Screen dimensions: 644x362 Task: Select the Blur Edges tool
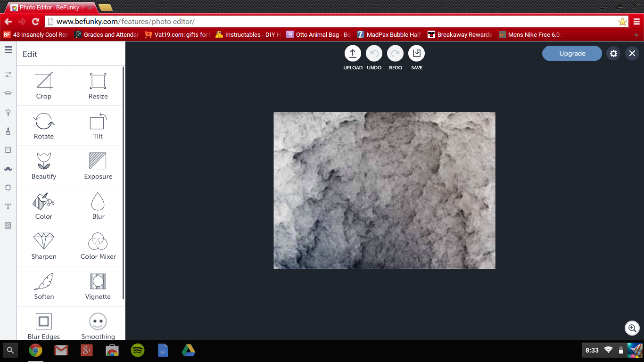(x=44, y=324)
